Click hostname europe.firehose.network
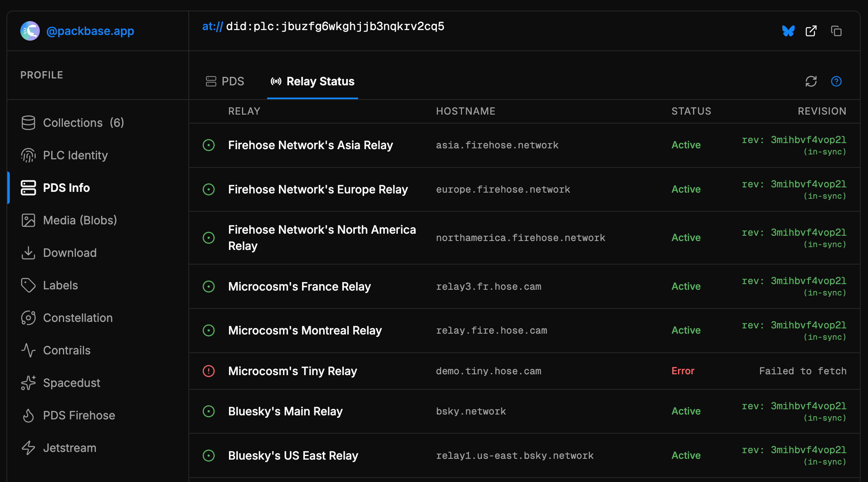Screen dimensions: 868x482 pyautogui.click(x=503, y=189)
